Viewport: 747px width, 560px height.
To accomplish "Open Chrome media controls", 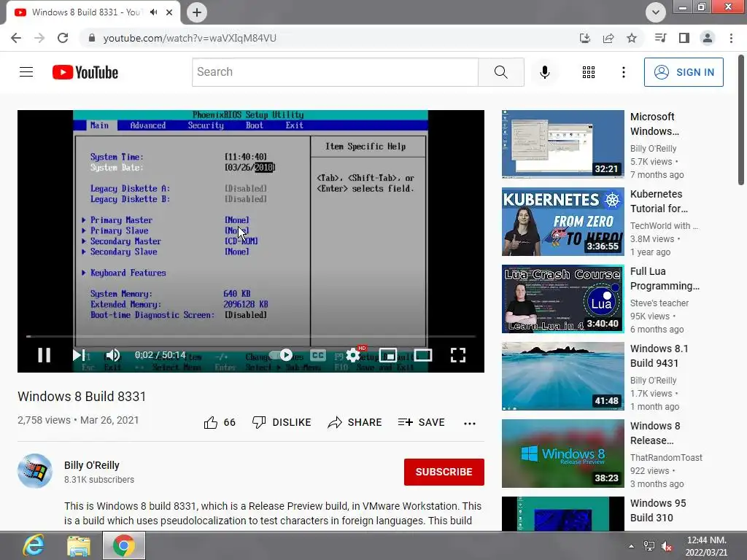I will point(660,38).
